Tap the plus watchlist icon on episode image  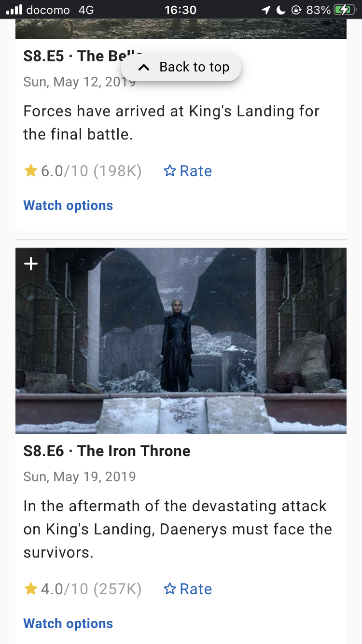(31, 264)
